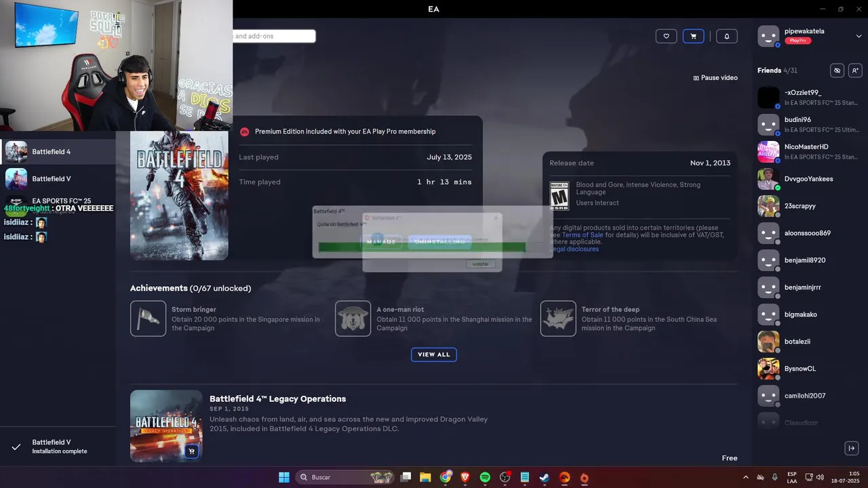Click the green uninstall progress bar

422,247
